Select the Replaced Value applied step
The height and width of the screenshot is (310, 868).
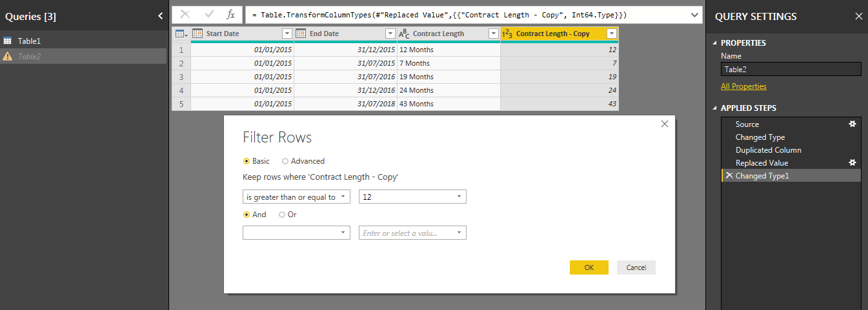coord(791,163)
